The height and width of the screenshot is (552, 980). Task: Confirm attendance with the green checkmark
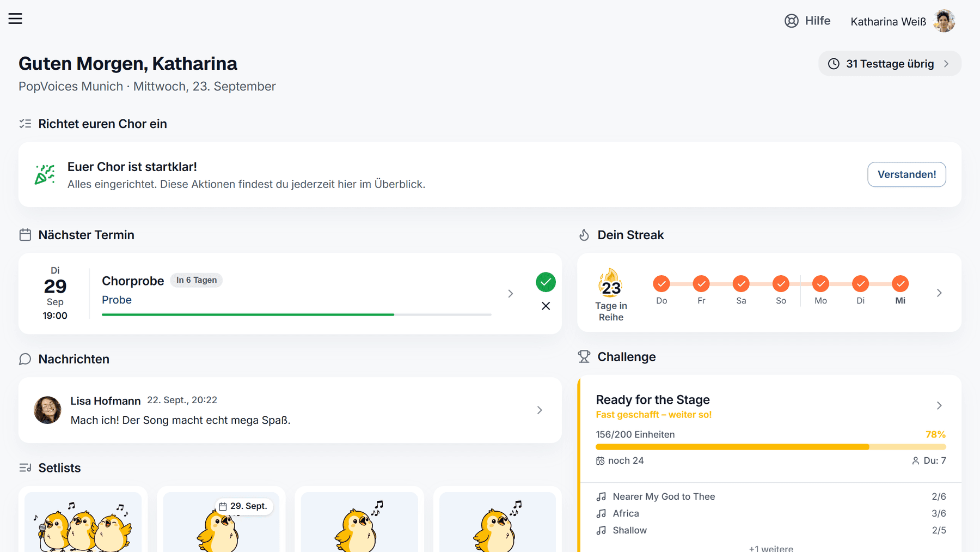point(546,282)
